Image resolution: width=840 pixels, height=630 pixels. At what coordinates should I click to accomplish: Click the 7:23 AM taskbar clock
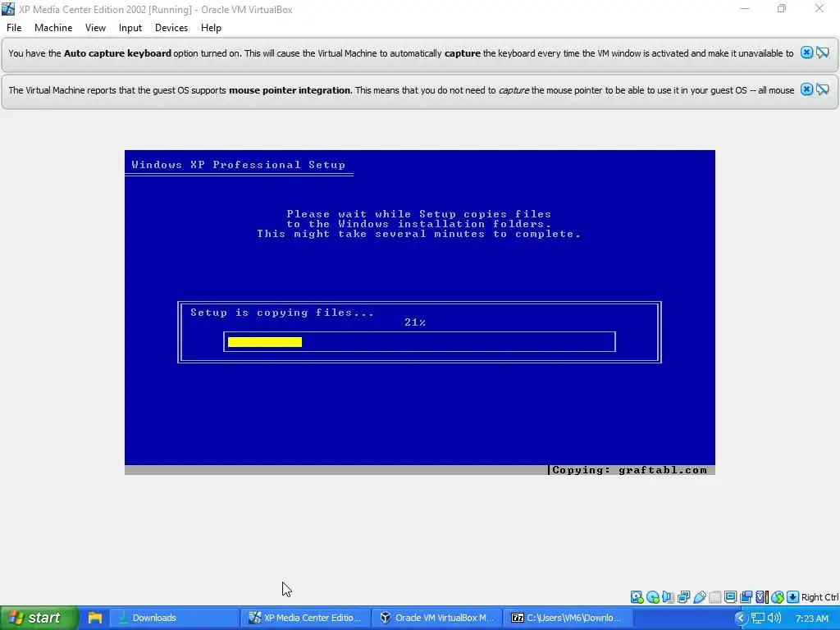tap(812, 619)
